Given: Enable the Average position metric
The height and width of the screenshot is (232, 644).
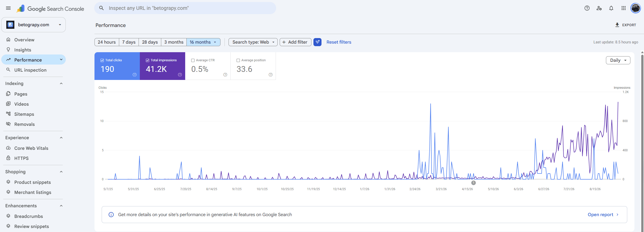Looking at the screenshot, I should [x=238, y=60].
